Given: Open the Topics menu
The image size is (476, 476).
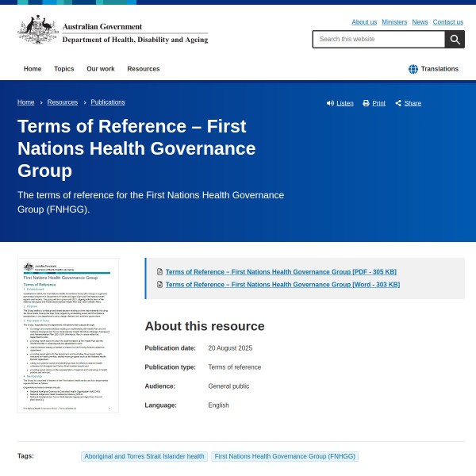Looking at the screenshot, I should coord(64,69).
